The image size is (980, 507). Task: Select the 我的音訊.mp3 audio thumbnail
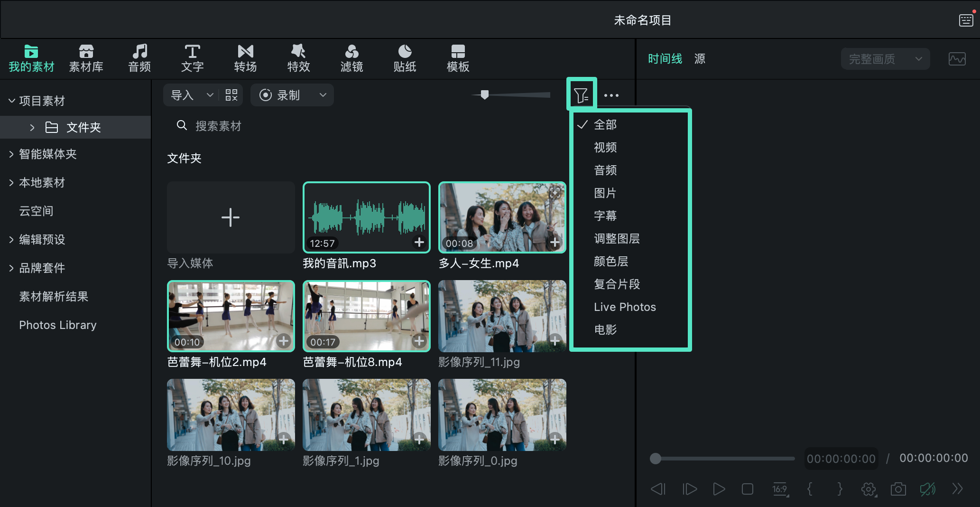pos(367,217)
